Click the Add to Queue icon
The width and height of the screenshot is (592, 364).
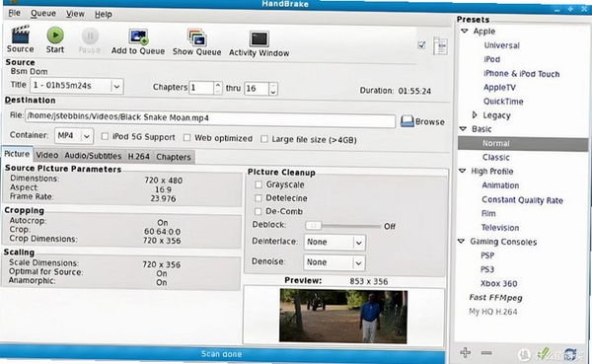[138, 37]
